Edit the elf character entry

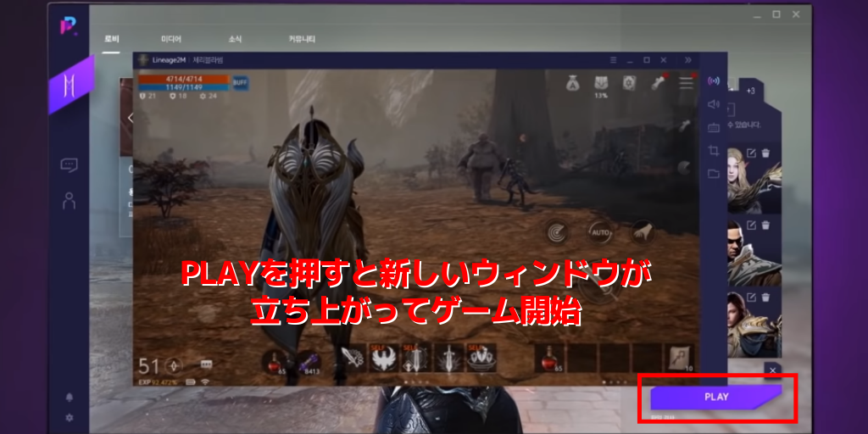[x=751, y=153]
